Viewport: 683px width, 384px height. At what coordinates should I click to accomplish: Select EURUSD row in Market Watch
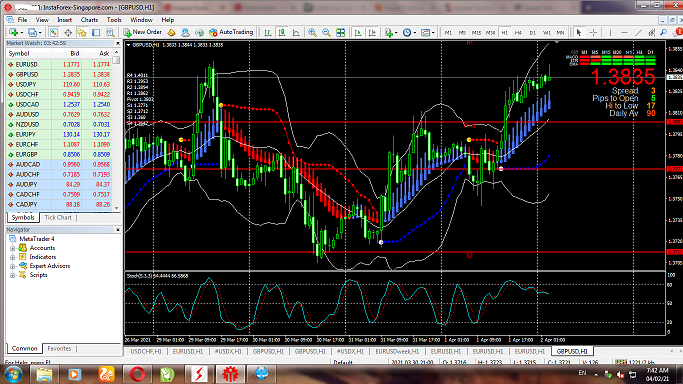click(59, 64)
